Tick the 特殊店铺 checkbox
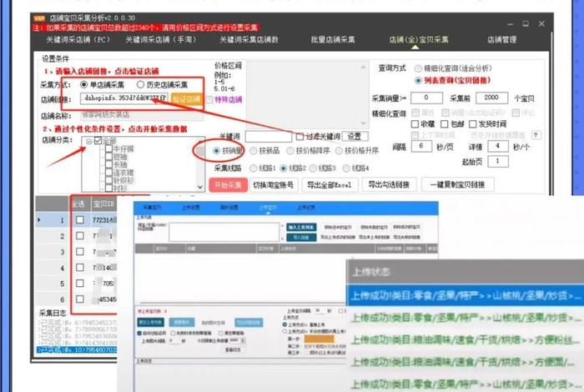 pyautogui.click(x=209, y=99)
